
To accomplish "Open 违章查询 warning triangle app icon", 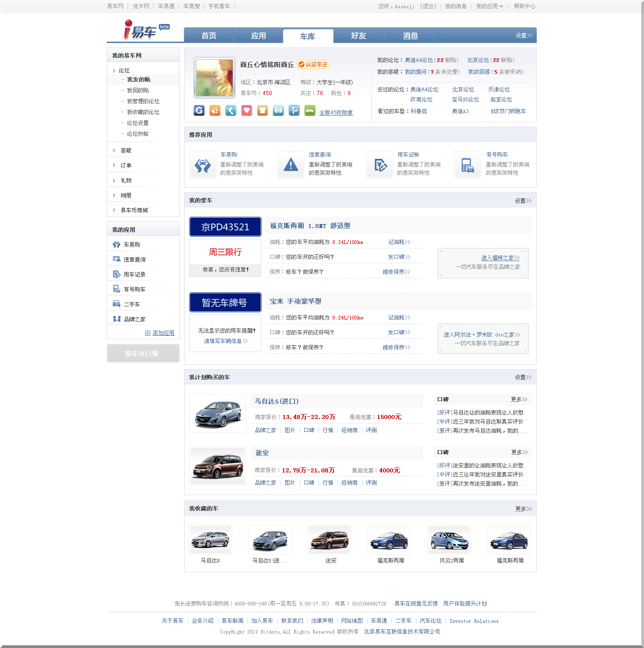I will [x=291, y=165].
